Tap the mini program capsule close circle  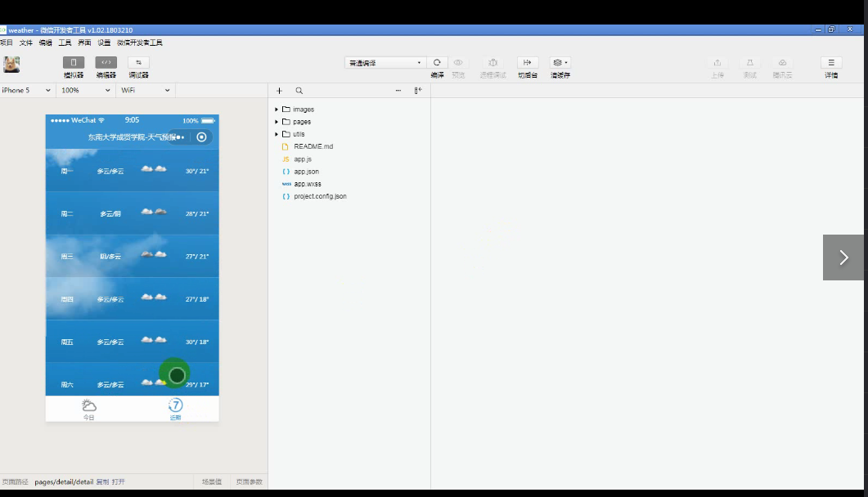click(x=201, y=137)
